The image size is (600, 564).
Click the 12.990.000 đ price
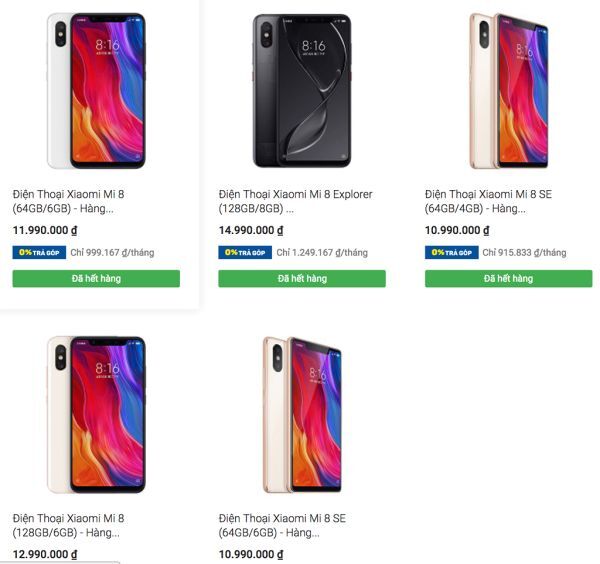pos(45,554)
